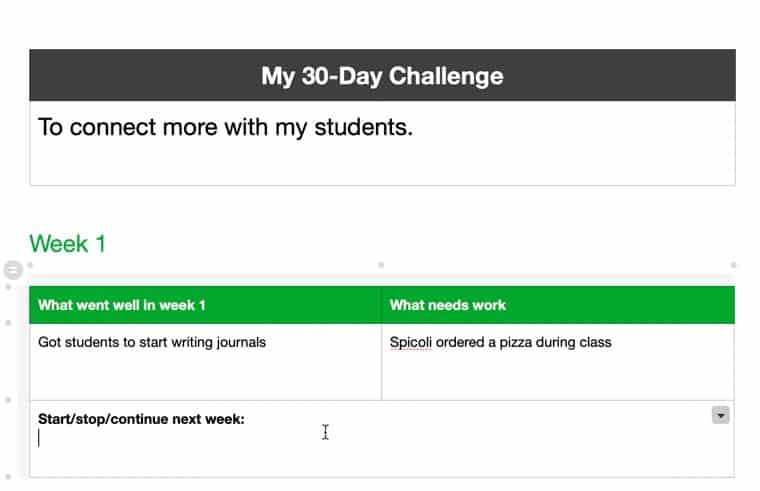Click column handle dot above table's right edge
The width and height of the screenshot is (760, 491).
tap(733, 265)
